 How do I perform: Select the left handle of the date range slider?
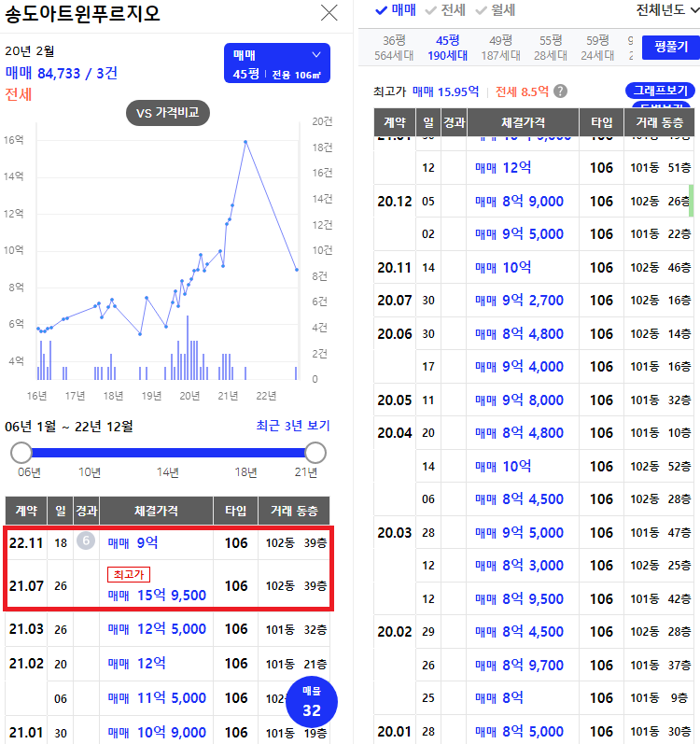21,453
